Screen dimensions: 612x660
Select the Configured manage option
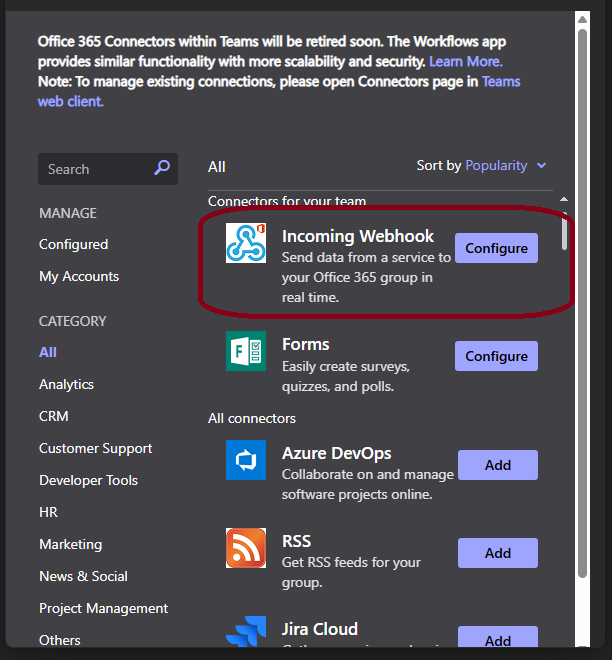(73, 244)
